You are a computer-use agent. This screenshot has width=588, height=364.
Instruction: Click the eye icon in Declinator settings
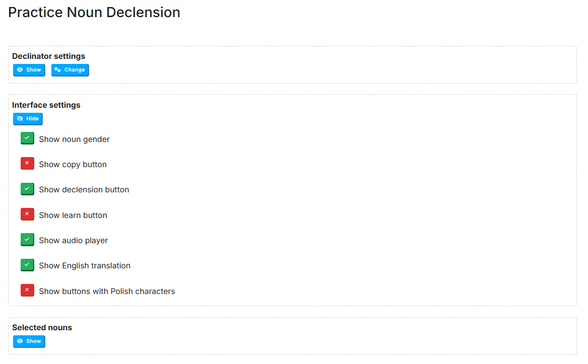(x=20, y=70)
